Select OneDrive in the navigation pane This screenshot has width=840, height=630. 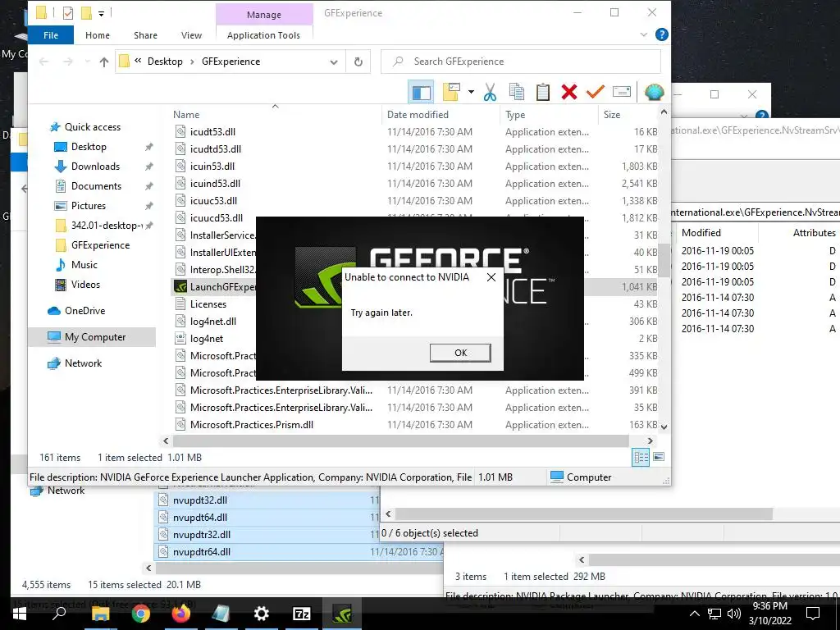pos(84,311)
